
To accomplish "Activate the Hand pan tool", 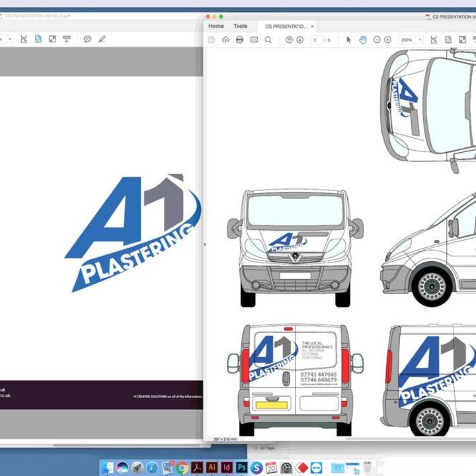I will pos(363,40).
